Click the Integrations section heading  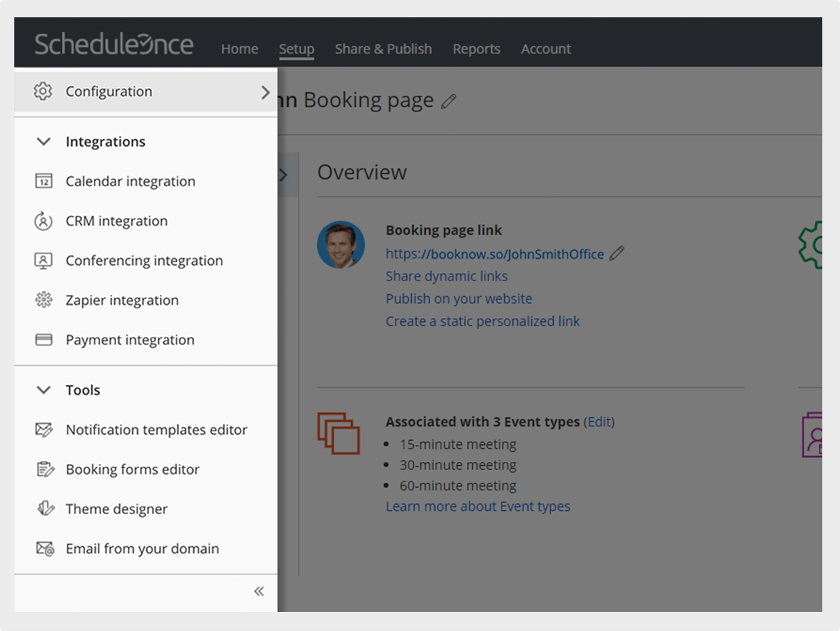tap(105, 142)
